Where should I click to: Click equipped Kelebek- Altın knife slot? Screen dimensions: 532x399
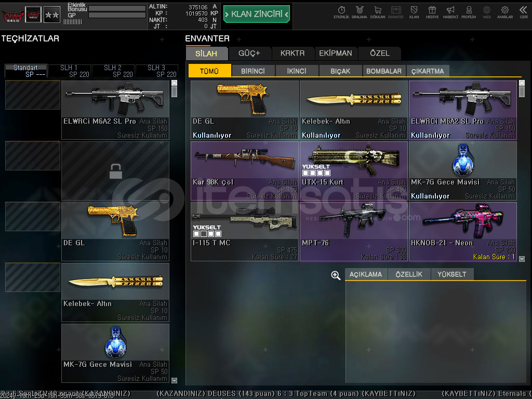(115, 292)
